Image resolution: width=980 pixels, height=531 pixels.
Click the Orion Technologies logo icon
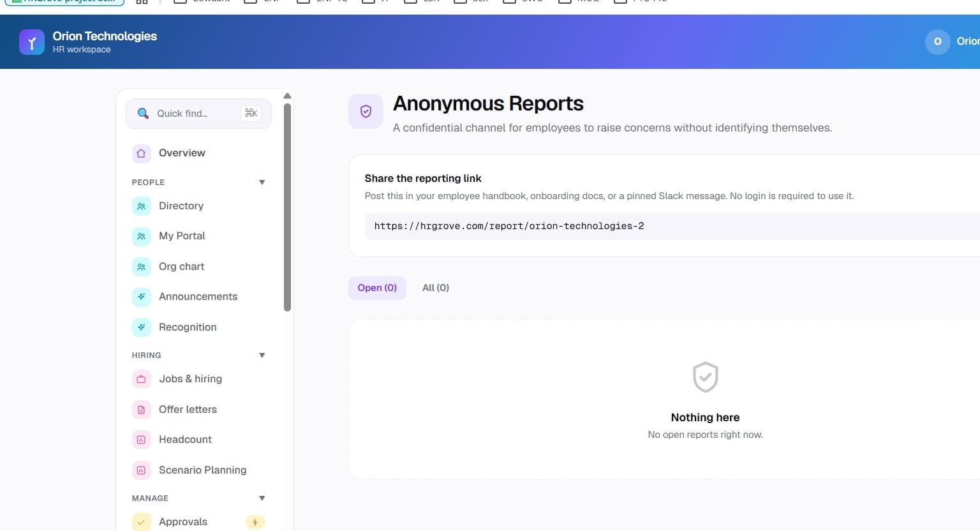tap(32, 42)
